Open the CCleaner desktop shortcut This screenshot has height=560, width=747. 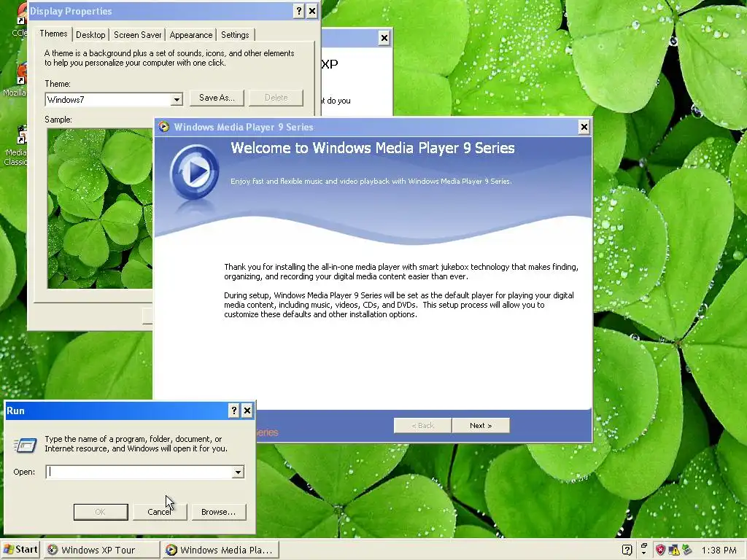tap(18, 20)
